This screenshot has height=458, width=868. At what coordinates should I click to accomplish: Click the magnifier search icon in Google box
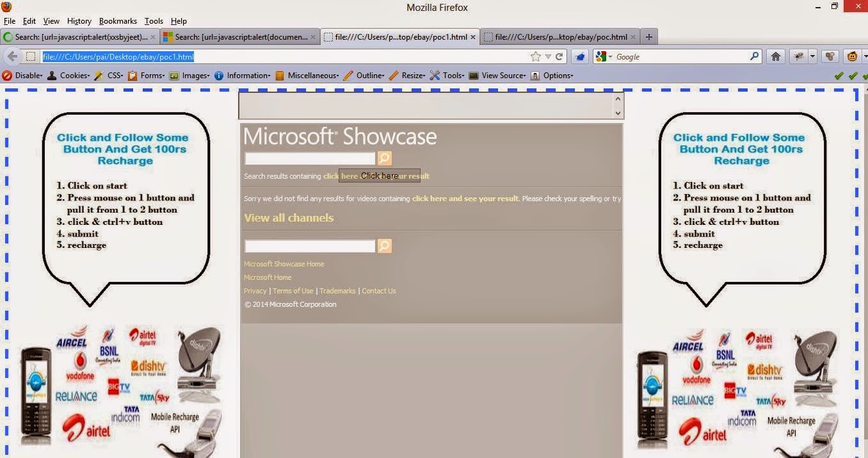[x=755, y=56]
